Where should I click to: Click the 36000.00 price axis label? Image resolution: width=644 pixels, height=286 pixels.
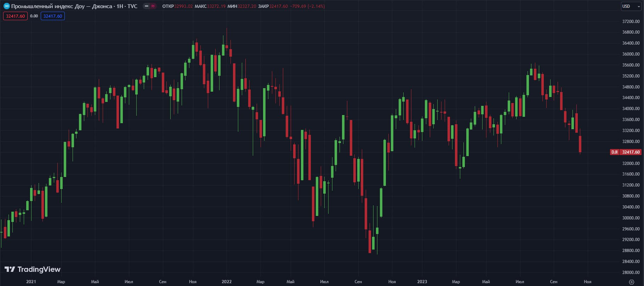tap(631, 54)
